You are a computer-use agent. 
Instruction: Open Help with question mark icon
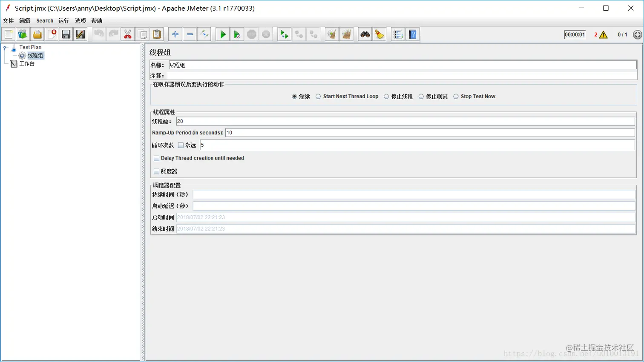413,34
